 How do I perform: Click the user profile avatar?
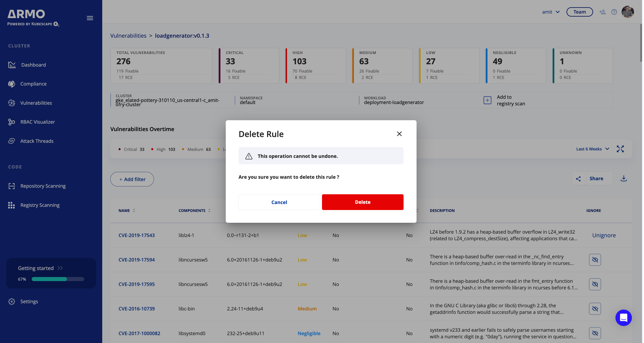coord(628,12)
